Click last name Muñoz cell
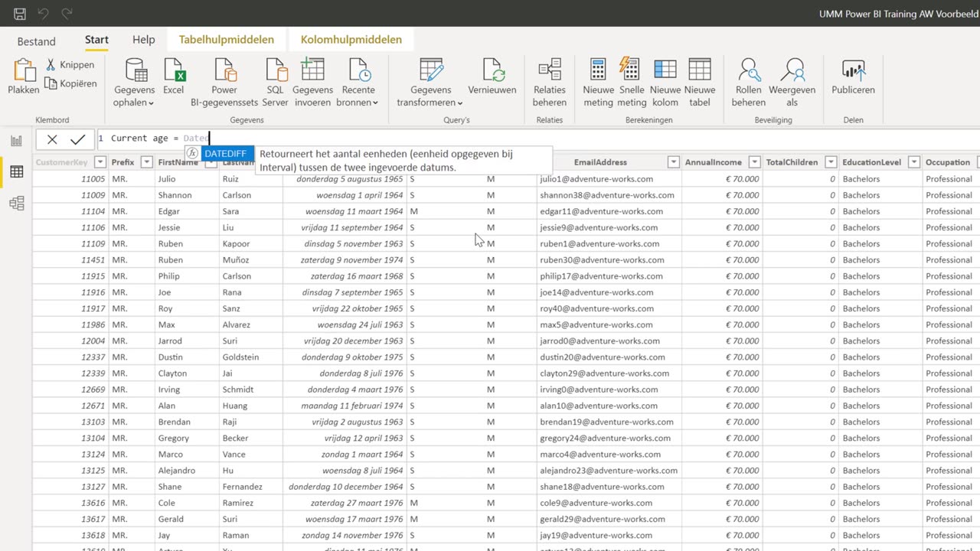 click(x=237, y=260)
